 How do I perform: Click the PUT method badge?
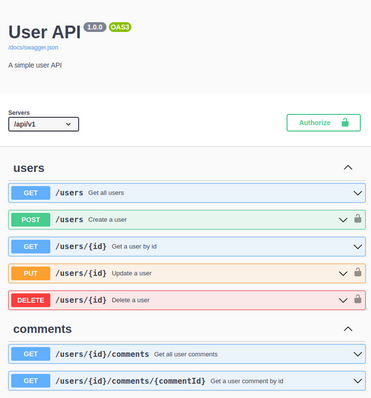tap(31, 273)
